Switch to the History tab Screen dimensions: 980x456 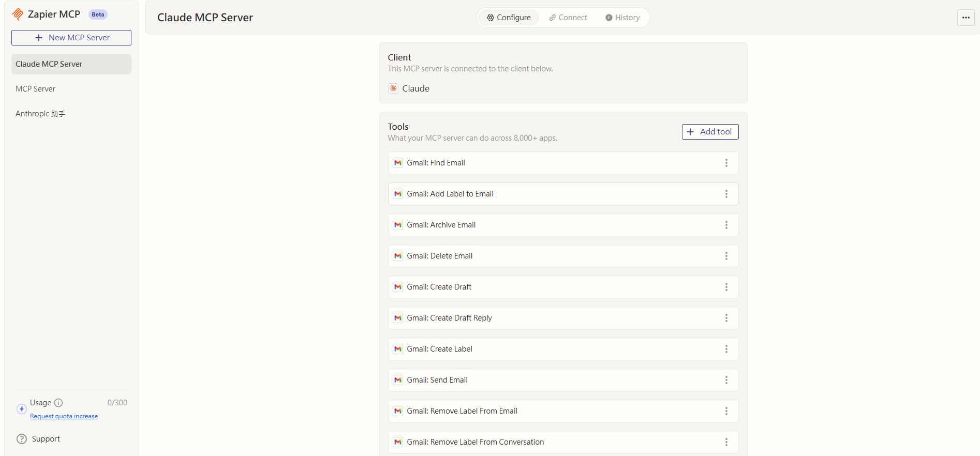tap(622, 18)
